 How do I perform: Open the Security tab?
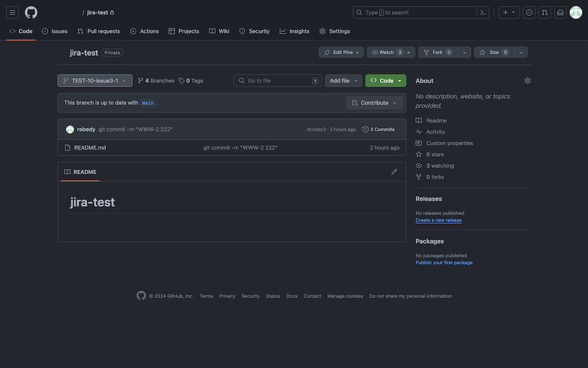pyautogui.click(x=254, y=31)
